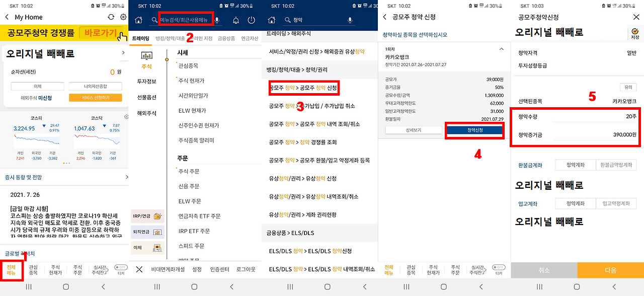Switch to 온라인 지점 tab
Screen dimensions: 644x296
tap(200, 38)
